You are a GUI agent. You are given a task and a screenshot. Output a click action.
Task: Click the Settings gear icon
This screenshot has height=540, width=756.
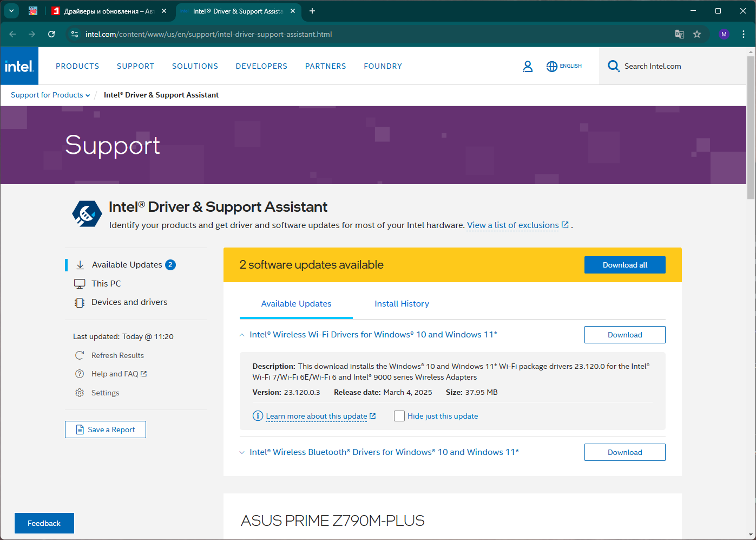click(80, 393)
